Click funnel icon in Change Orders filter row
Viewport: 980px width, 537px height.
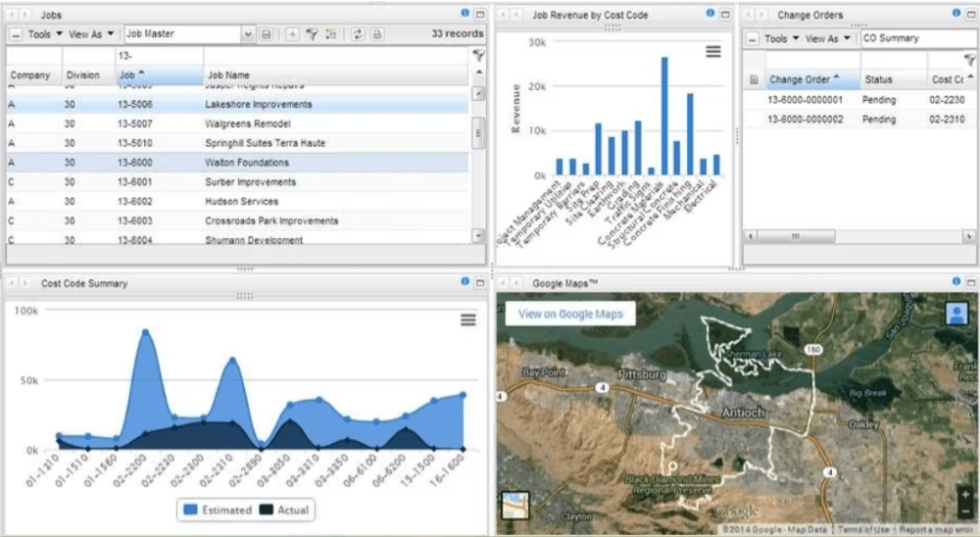969,60
